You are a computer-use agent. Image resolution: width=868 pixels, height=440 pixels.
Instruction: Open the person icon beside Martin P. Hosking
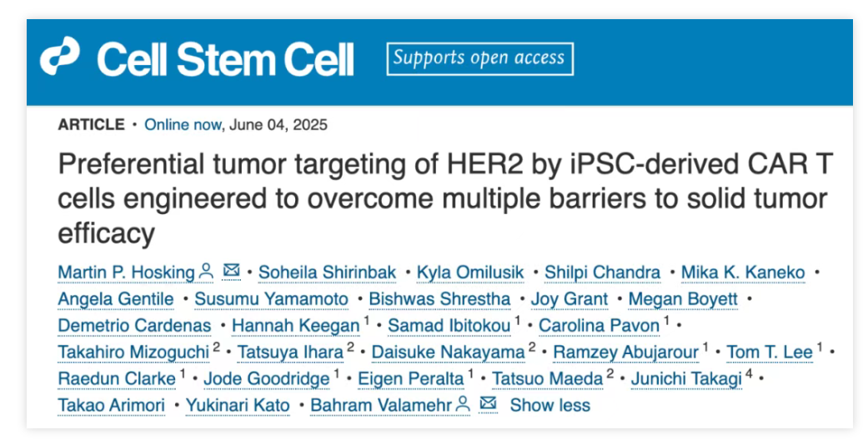(206, 271)
